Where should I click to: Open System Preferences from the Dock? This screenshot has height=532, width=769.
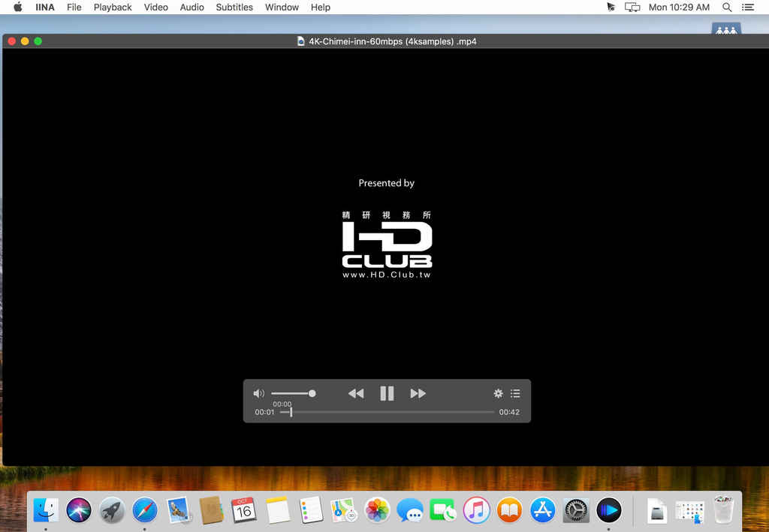(576, 510)
